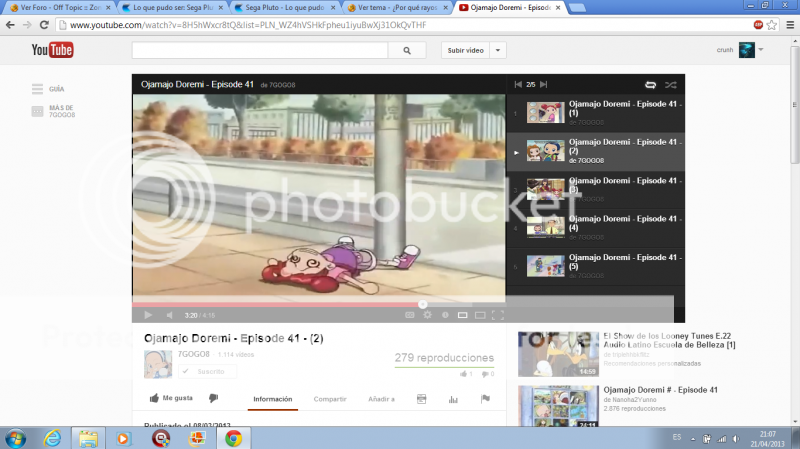Open the Guía sidebar menu icon
Screen dimensions: 800x449
point(37,89)
